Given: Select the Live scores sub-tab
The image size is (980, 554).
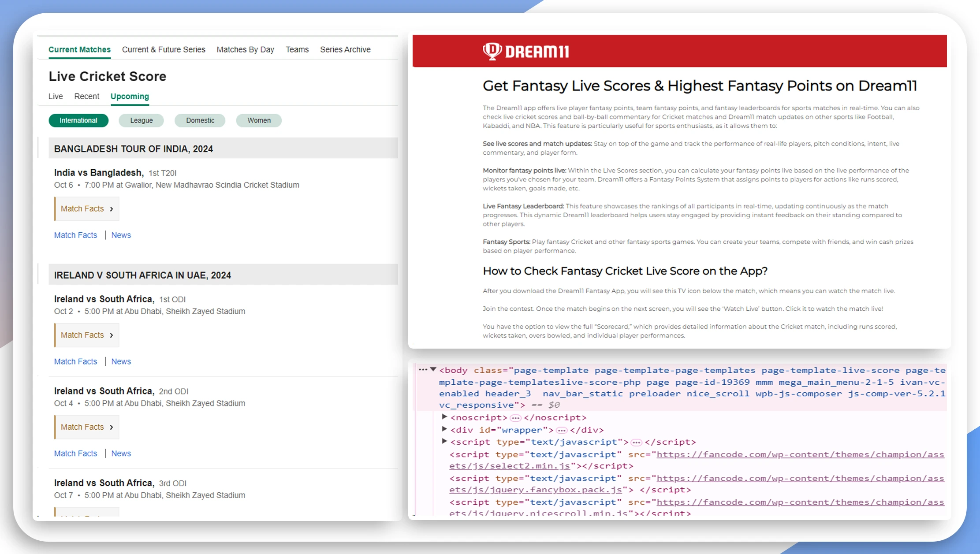Looking at the screenshot, I should coord(56,96).
